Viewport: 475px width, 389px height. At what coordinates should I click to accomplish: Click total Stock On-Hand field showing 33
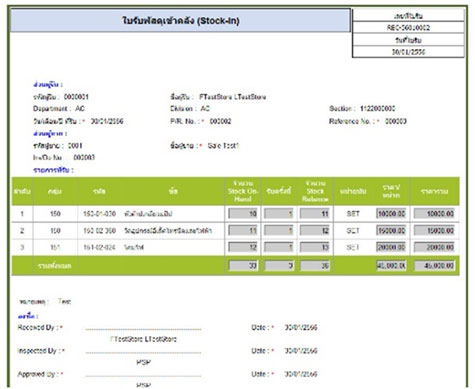(243, 266)
